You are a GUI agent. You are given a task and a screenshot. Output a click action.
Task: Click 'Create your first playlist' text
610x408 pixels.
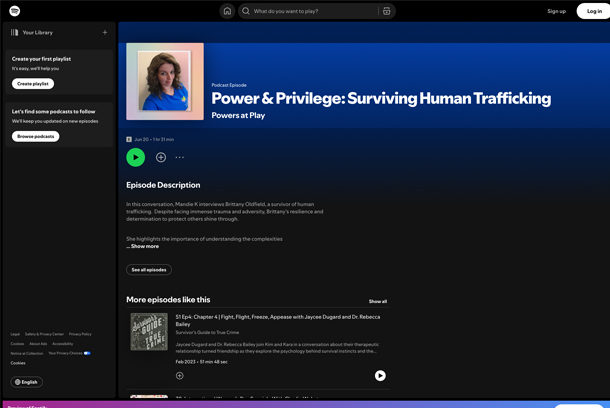coord(41,59)
